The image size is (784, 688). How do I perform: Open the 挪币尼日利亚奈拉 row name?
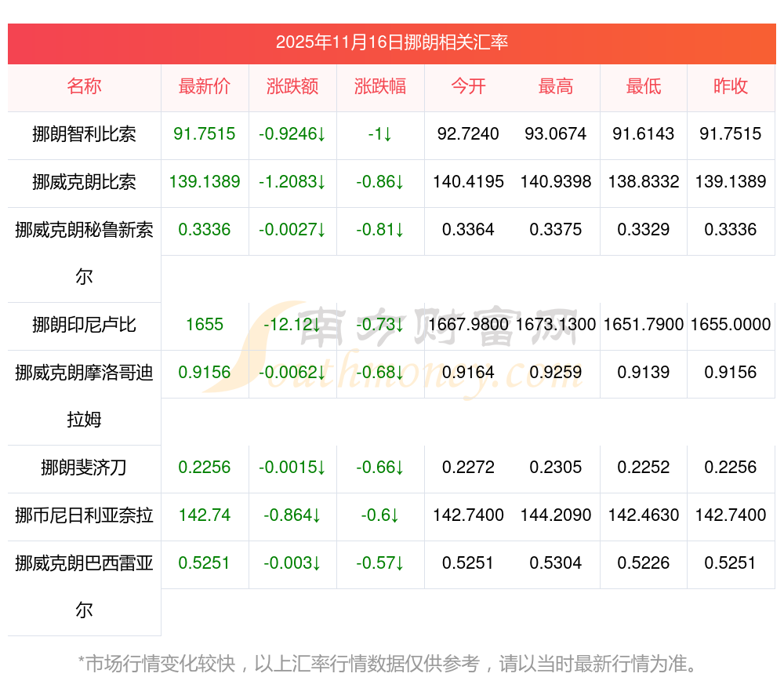pyautogui.click(x=84, y=515)
